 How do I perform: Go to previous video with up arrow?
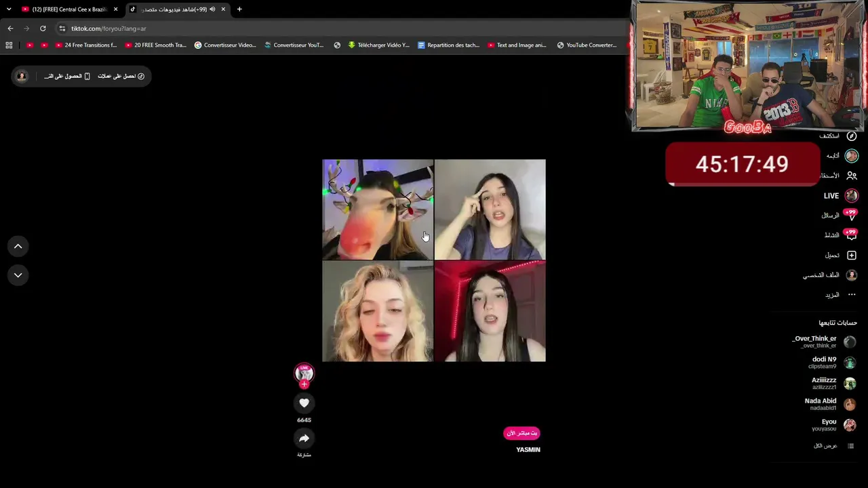(x=18, y=247)
